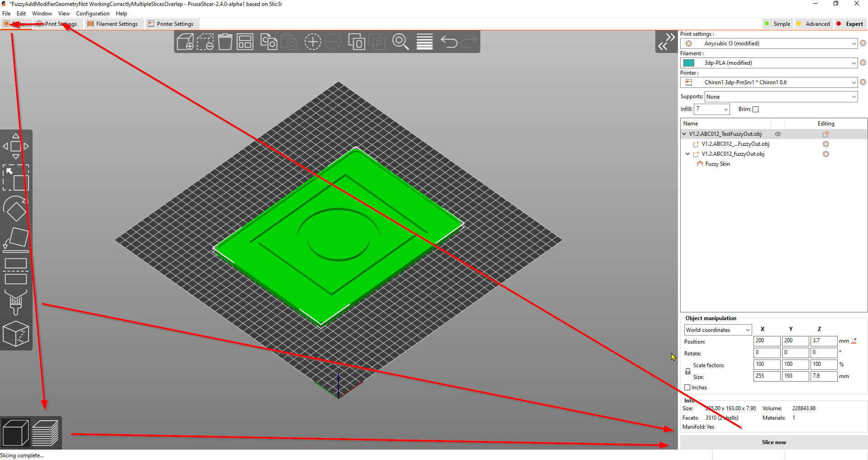Click the Search magnifier icon
The width and height of the screenshot is (868, 460).
[x=401, y=42]
